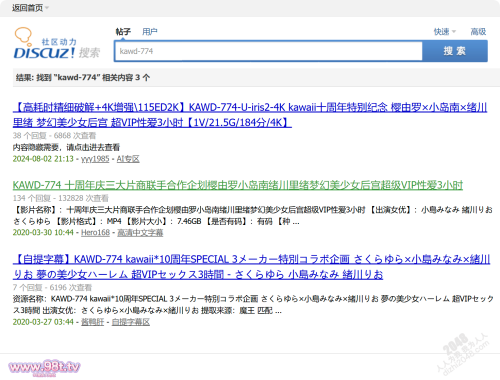The width and height of the screenshot is (500, 380).
Task: Open the 高耗时精细破解 4K result title
Action: [250, 115]
